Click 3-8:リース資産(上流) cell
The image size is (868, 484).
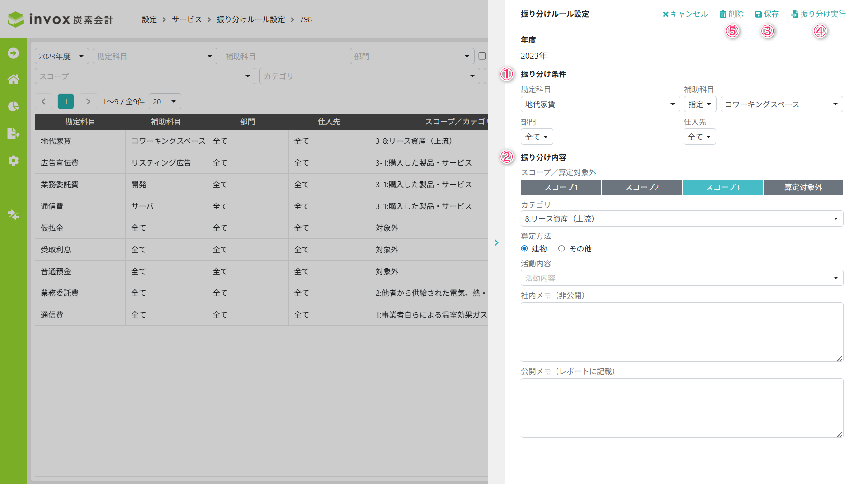[x=429, y=141]
